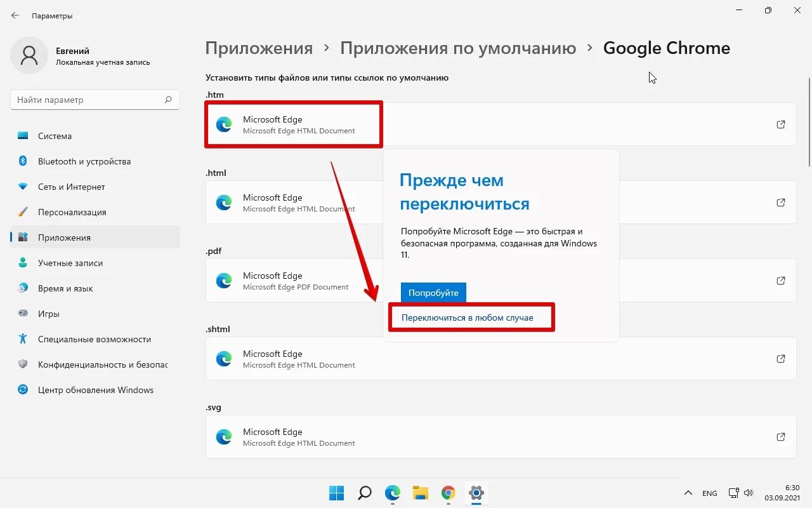The image size is (812, 508).
Task: Switch the ENG input language
Action: click(710, 493)
